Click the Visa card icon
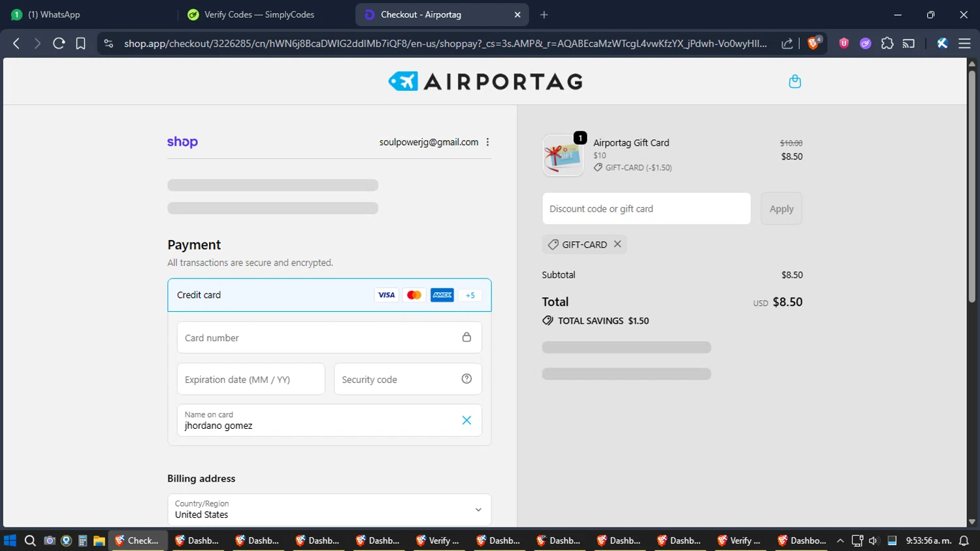The image size is (980, 551). pyautogui.click(x=386, y=295)
